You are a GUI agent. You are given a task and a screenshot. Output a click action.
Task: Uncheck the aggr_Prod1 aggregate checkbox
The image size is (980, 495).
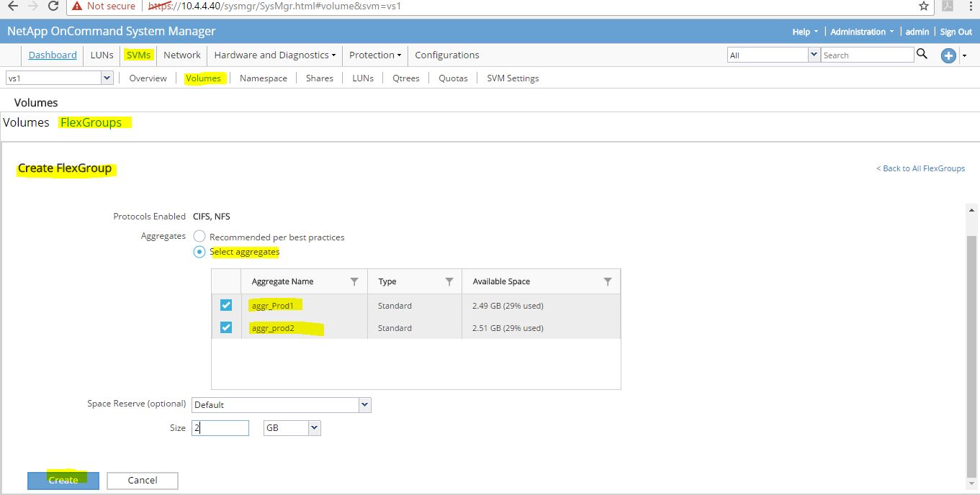(x=225, y=305)
